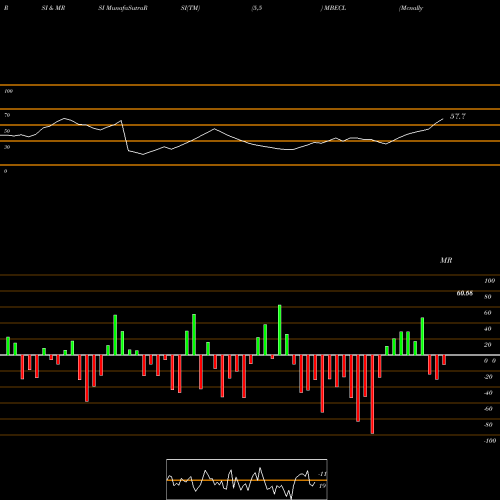Click the '19' value in the mini chart
This screenshot has width=500, height=500.
coord(322,486)
